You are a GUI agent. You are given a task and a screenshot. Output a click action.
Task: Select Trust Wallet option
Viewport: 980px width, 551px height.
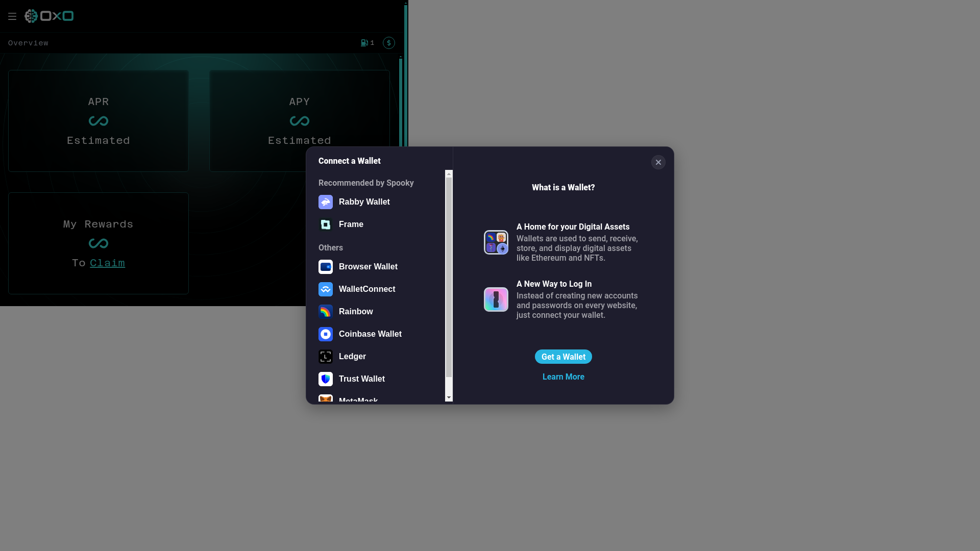[x=379, y=379]
